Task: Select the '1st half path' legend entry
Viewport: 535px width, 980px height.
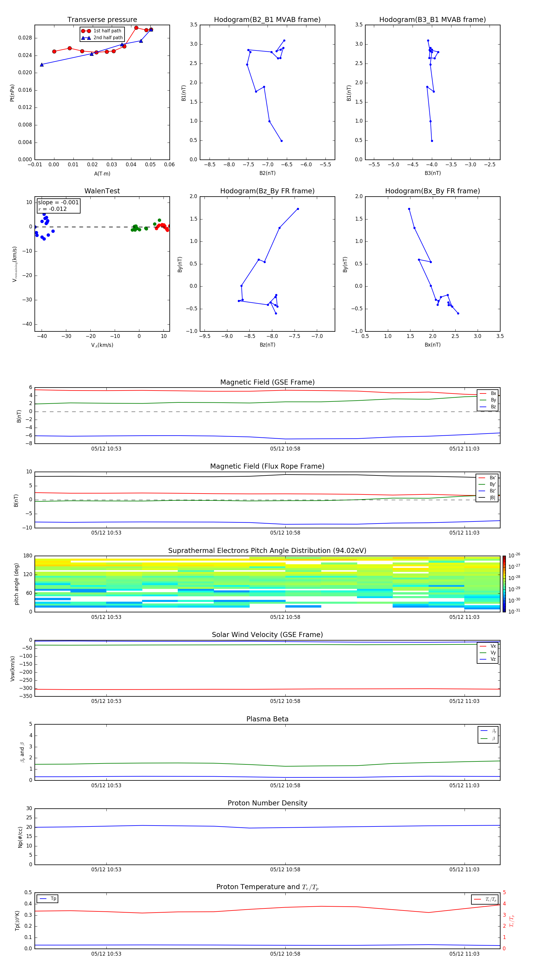Action: 102,31
